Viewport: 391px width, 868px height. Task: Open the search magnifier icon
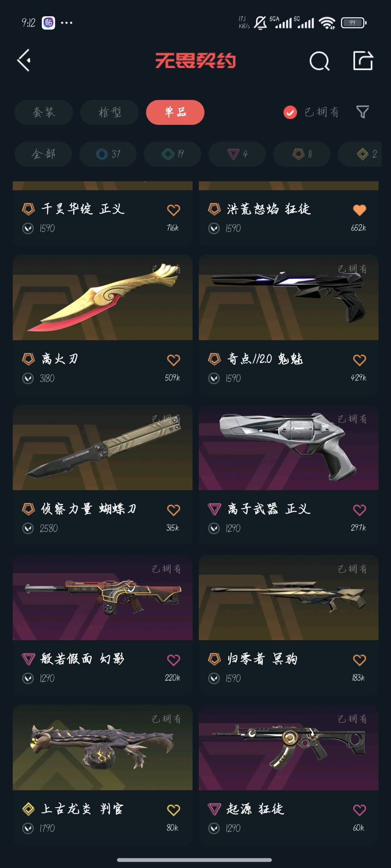[x=319, y=61]
